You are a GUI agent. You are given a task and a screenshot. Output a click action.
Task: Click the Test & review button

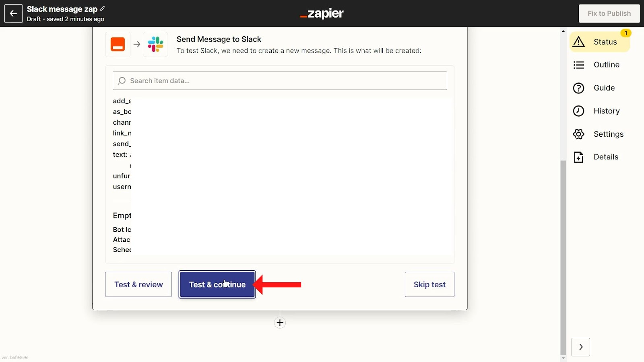click(138, 284)
